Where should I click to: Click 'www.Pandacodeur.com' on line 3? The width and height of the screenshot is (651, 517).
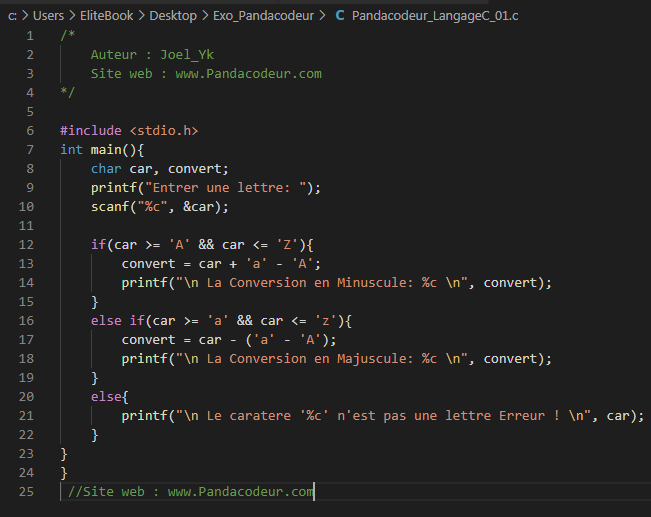coord(248,74)
